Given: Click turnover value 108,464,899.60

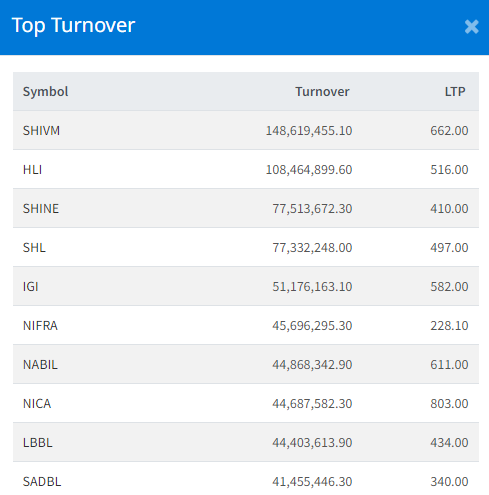Looking at the screenshot, I should click(x=309, y=169).
